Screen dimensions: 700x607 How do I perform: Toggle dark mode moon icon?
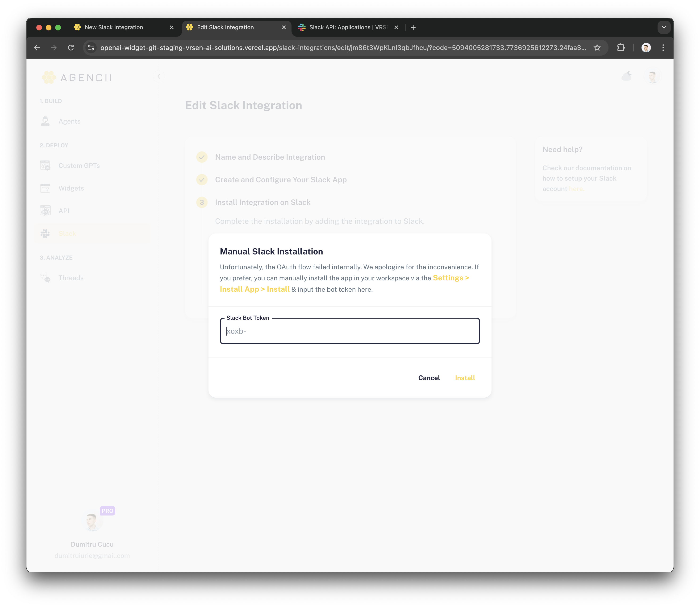pyautogui.click(x=626, y=76)
